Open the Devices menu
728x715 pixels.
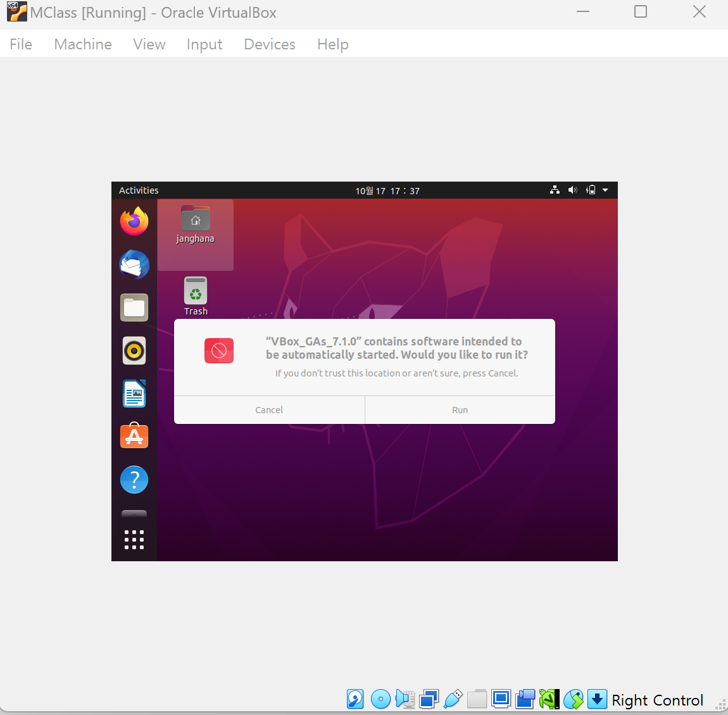(x=269, y=44)
